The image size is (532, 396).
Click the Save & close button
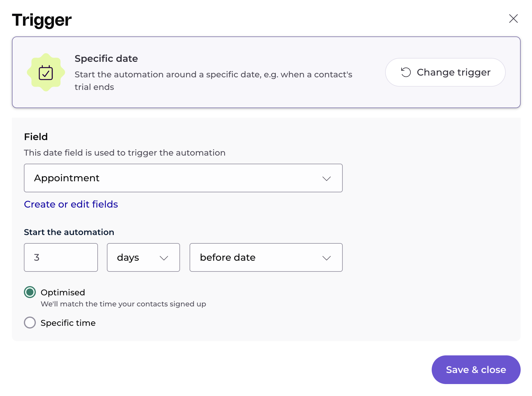click(476, 370)
